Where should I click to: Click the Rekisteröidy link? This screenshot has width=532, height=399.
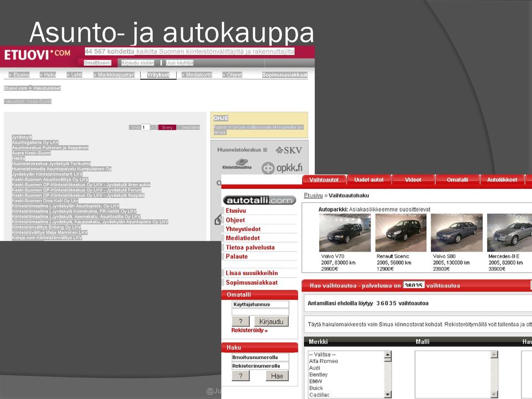point(249,330)
